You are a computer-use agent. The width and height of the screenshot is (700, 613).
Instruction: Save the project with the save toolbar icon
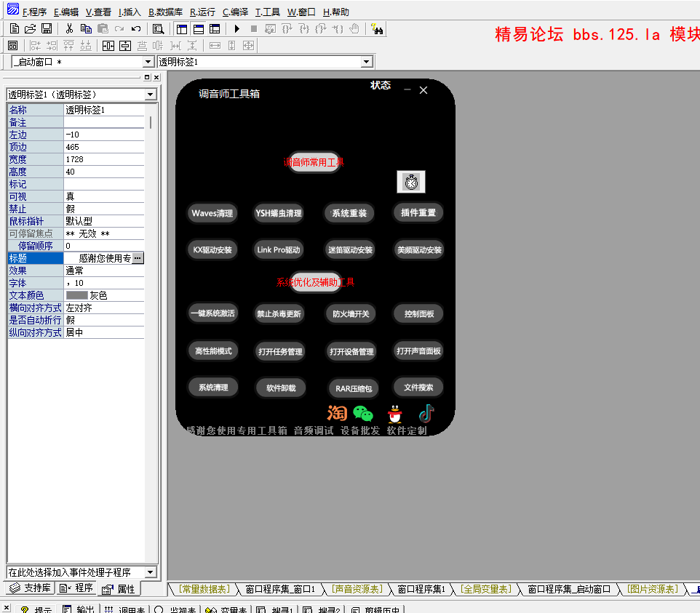click(x=46, y=28)
